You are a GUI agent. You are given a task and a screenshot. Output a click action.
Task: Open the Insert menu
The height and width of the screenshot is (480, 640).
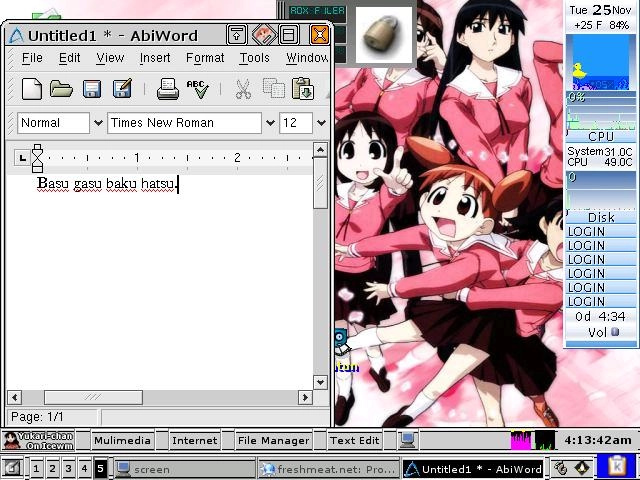click(x=155, y=58)
